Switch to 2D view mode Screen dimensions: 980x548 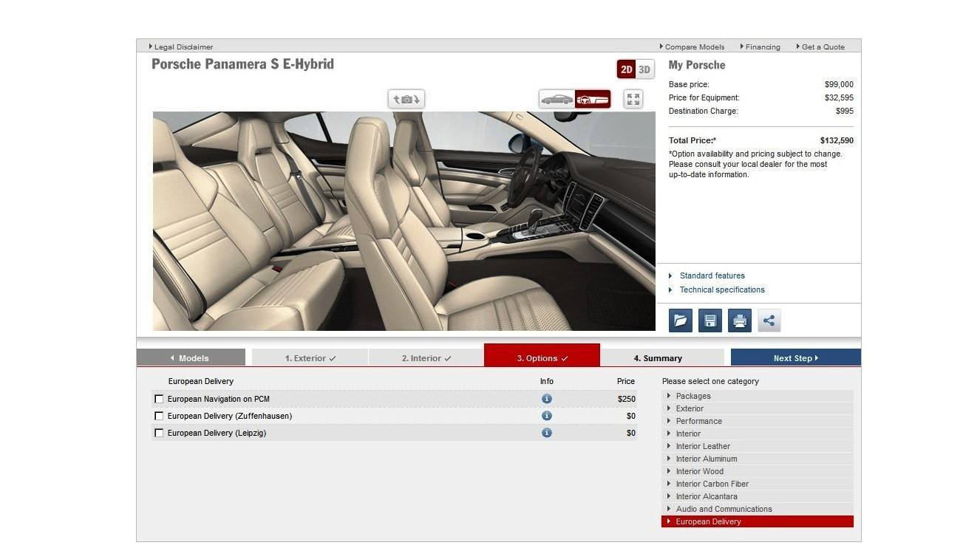(x=626, y=69)
